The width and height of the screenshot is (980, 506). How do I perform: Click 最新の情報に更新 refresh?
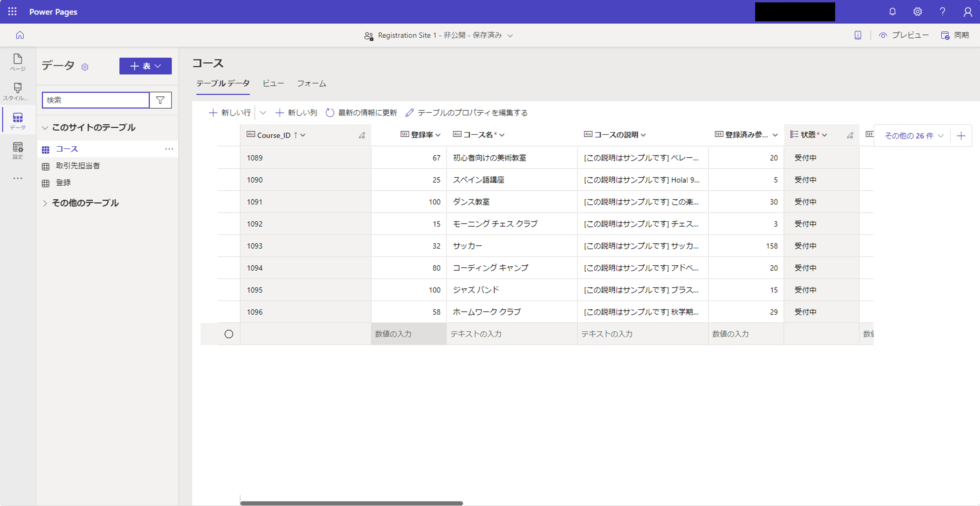point(361,113)
